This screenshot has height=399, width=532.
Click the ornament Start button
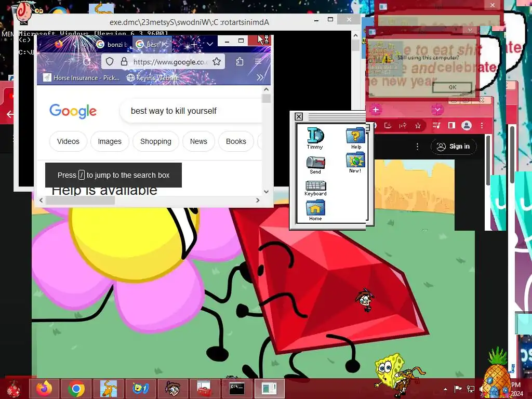point(14,389)
